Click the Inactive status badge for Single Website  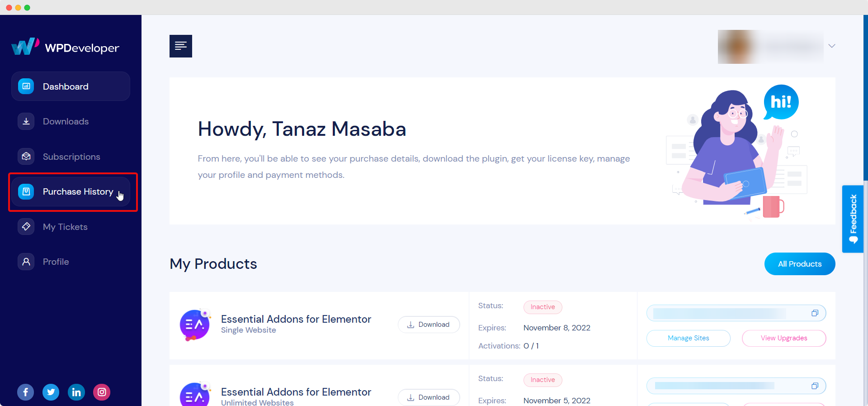click(542, 307)
